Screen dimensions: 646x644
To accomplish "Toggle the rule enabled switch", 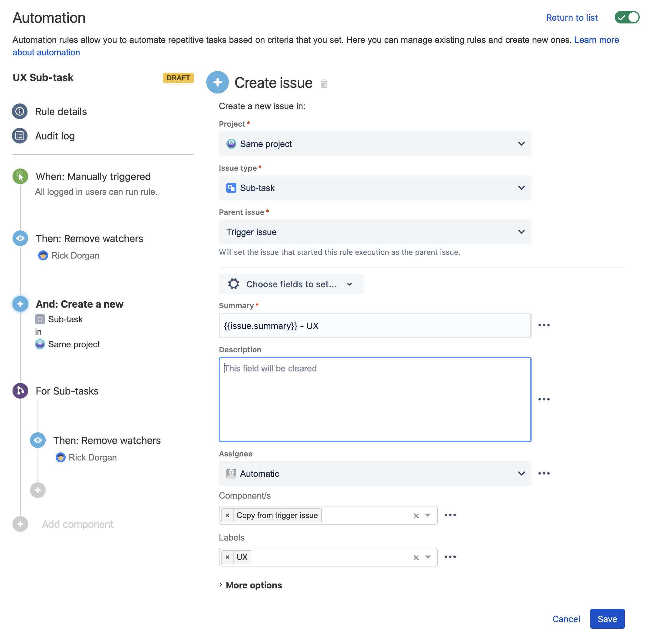I will 627,18.
